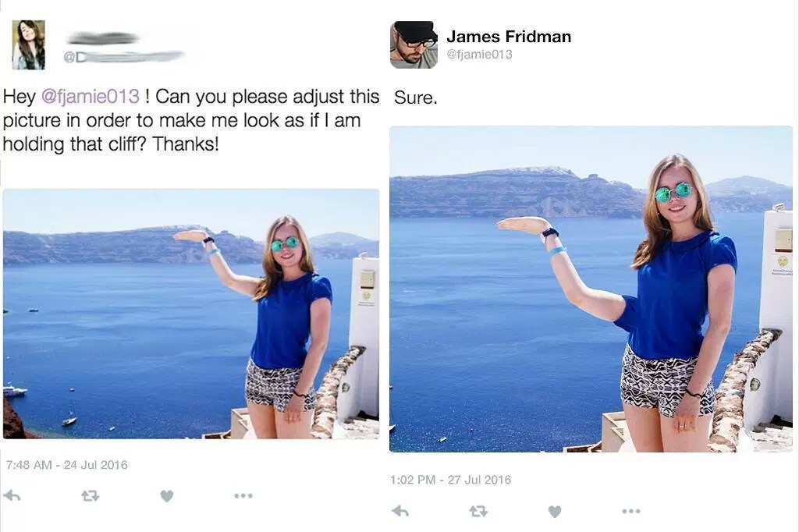
Task: Retweet James Fridman's tweet
Action: tap(478, 511)
